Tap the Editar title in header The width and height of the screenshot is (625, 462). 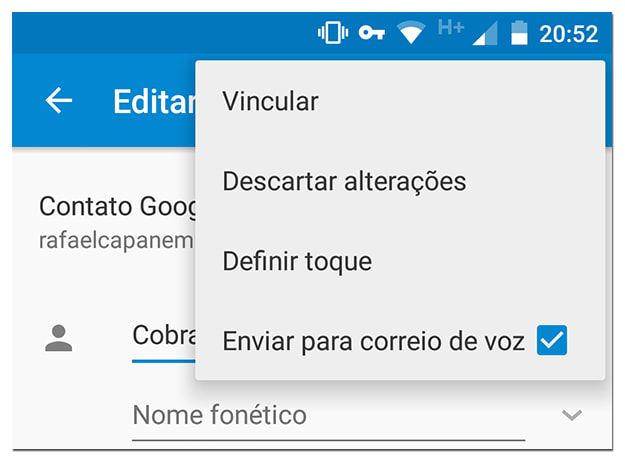[153, 101]
